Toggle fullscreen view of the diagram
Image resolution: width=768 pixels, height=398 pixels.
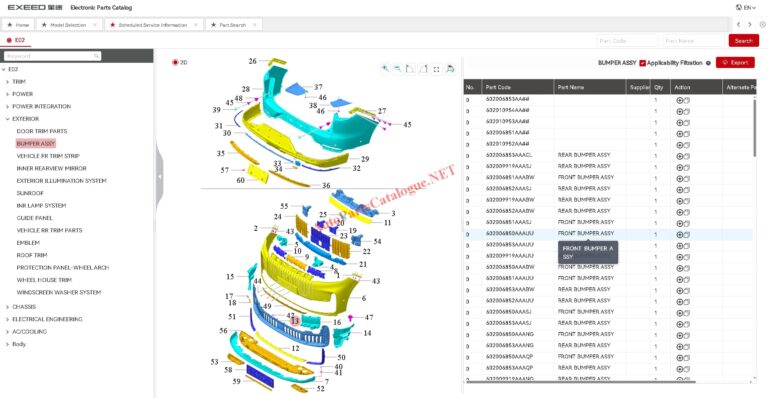436,69
